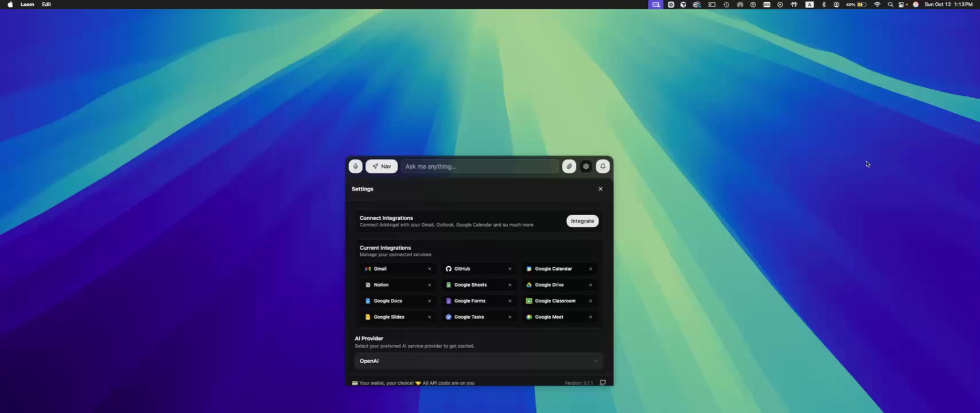Remove the Notion integration

pyautogui.click(x=429, y=285)
